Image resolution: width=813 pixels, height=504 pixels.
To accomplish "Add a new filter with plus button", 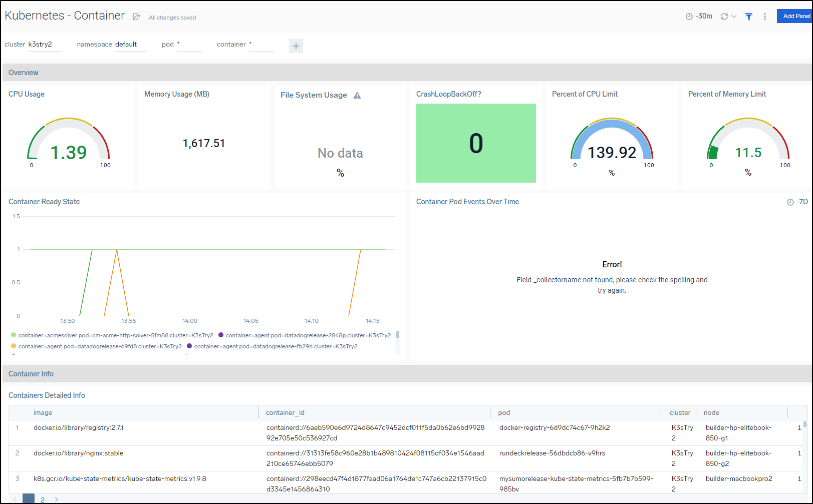I will 296,46.
